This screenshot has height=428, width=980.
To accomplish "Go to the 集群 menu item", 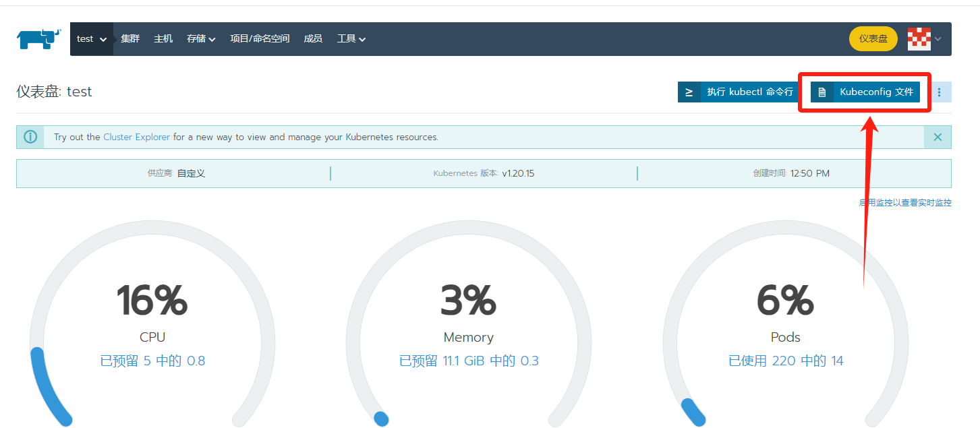I will pyautogui.click(x=130, y=39).
